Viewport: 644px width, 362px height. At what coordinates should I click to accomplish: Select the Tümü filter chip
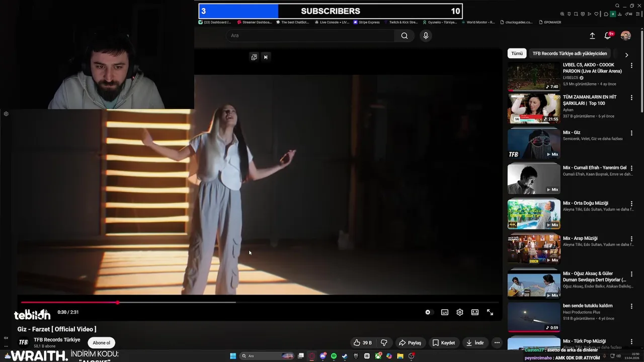pyautogui.click(x=517, y=53)
